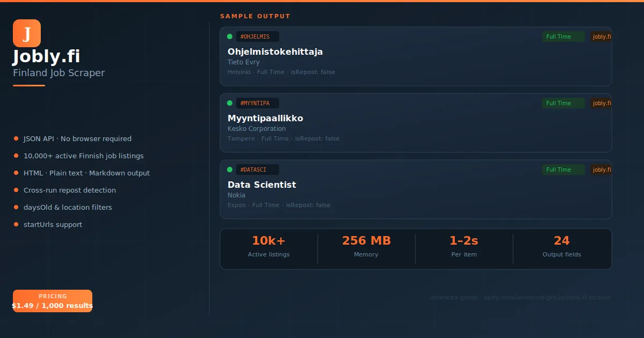This screenshot has height=338, width=644.
Task: Click the Finland Job Scraper subtitle
Action: [59, 73]
